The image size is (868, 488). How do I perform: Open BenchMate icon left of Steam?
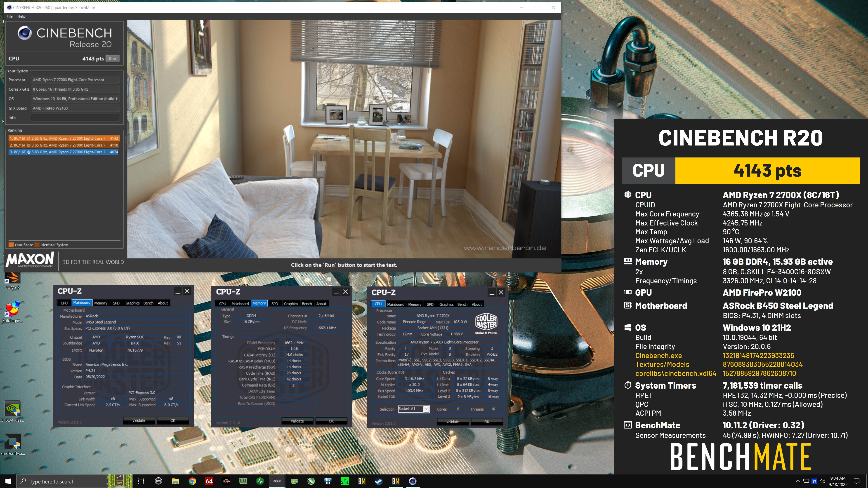pyautogui.click(x=362, y=481)
